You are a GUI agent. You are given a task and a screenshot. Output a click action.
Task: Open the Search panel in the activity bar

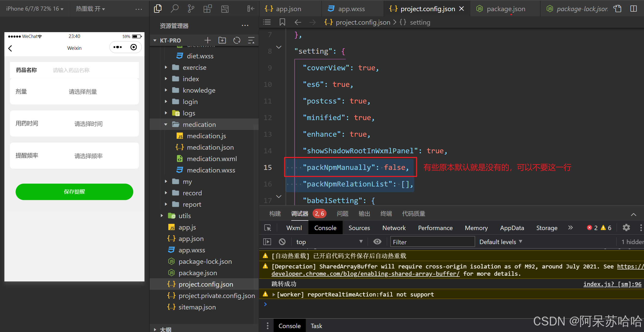[175, 8]
